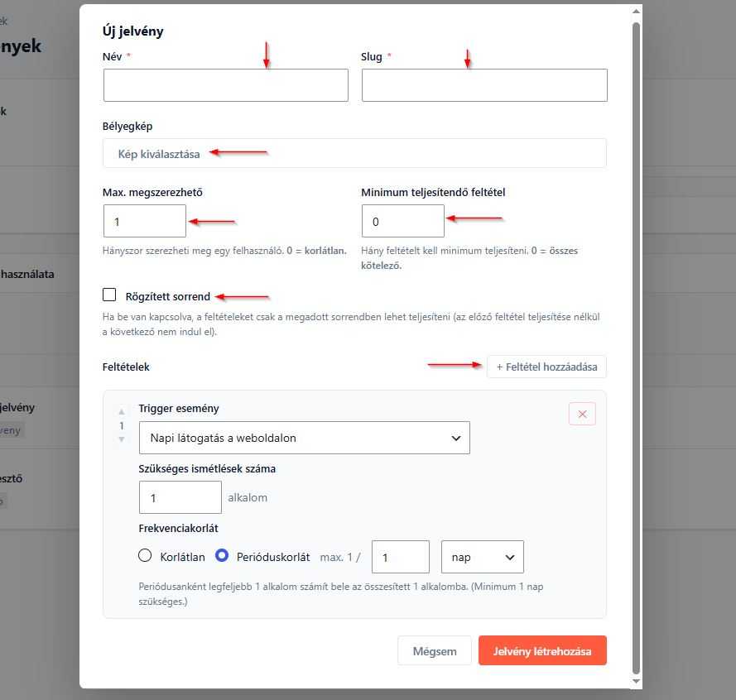This screenshot has height=700, width=736.
Task: Cancel with the Mégsem button
Action: click(435, 650)
